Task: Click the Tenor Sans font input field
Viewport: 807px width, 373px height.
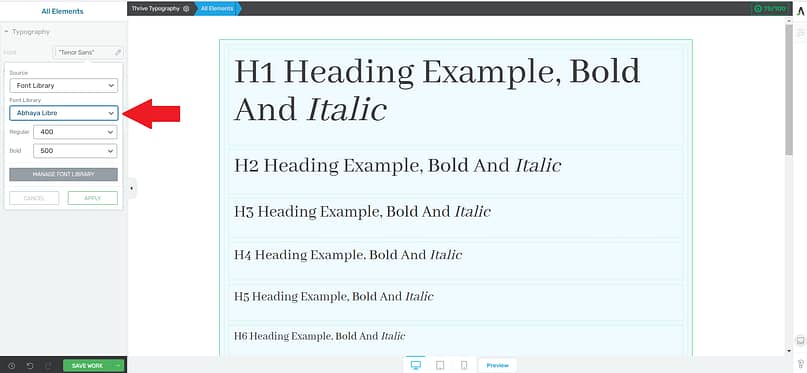Action: pos(89,52)
